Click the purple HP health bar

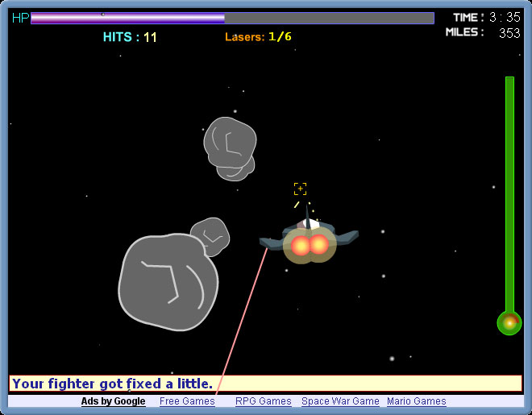(x=232, y=19)
